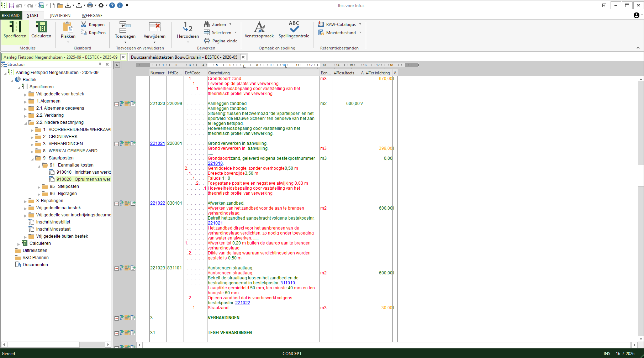Click the user account icon top right
Viewport: 644px width, 358px height.
(x=637, y=15)
